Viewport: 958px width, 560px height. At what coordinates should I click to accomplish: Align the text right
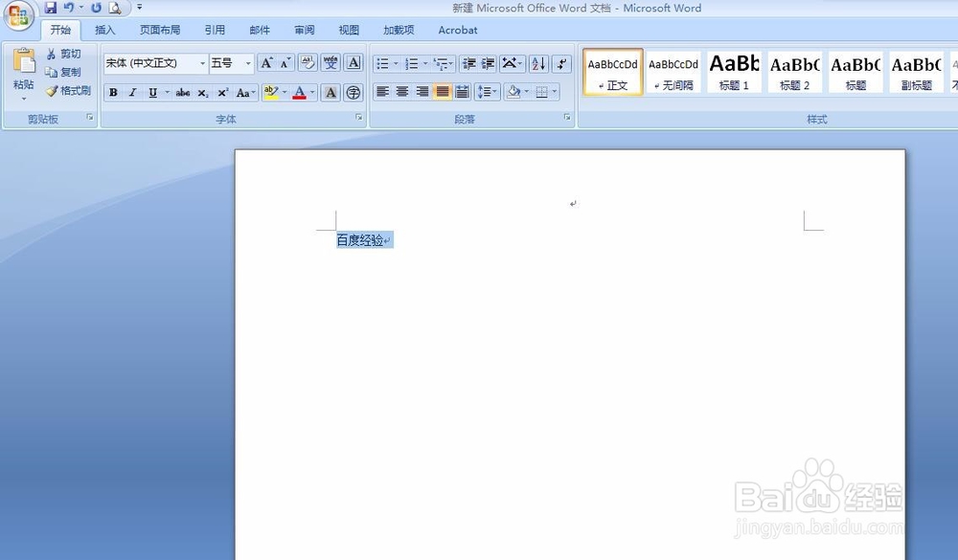[422, 92]
